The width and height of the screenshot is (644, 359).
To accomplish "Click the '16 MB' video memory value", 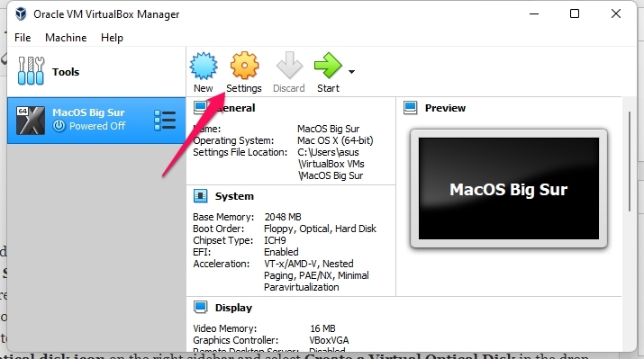I will 322,328.
